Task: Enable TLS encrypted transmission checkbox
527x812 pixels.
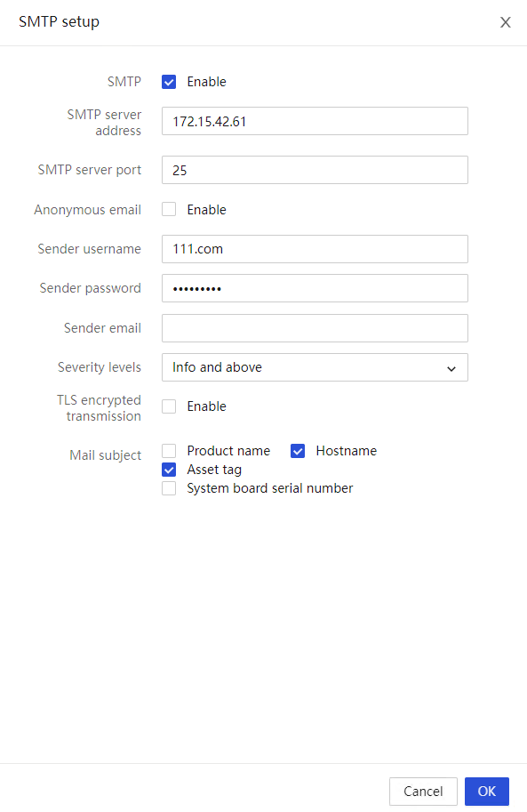Action: click(x=169, y=406)
